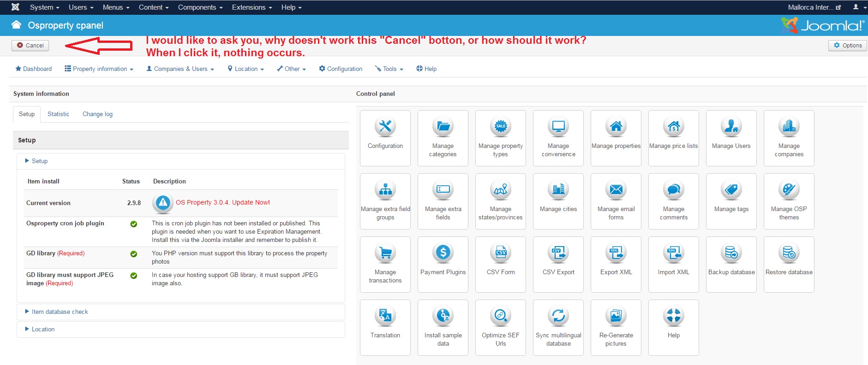Open Payment Plugins icon
Screen dimensions: 868x365
(443, 264)
